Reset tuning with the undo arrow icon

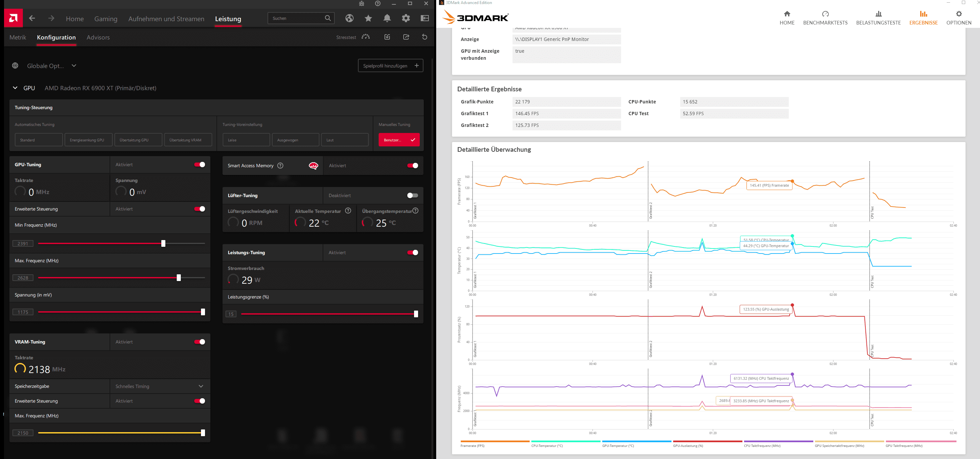point(424,37)
